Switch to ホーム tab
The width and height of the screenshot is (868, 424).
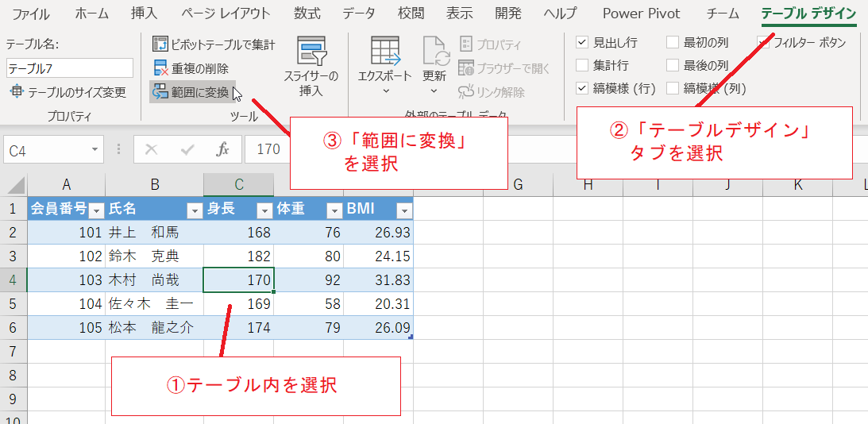click(x=92, y=13)
